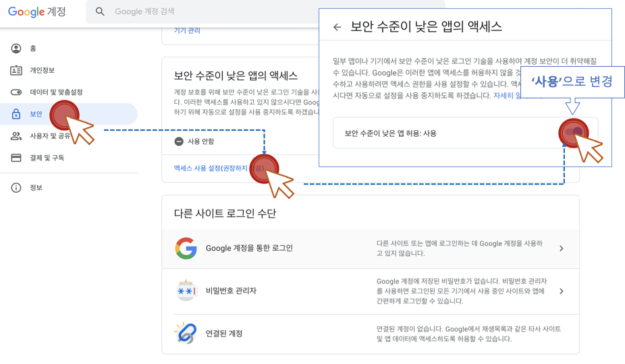This screenshot has height=364, width=625.
Task: Click the 사용자 및 공유 people icon
Action: click(16, 136)
